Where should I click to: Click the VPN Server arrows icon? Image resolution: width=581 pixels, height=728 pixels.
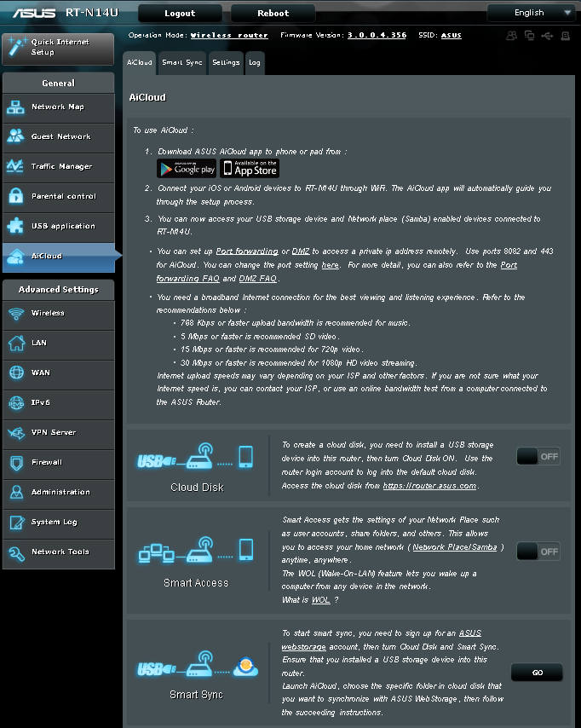tap(16, 433)
